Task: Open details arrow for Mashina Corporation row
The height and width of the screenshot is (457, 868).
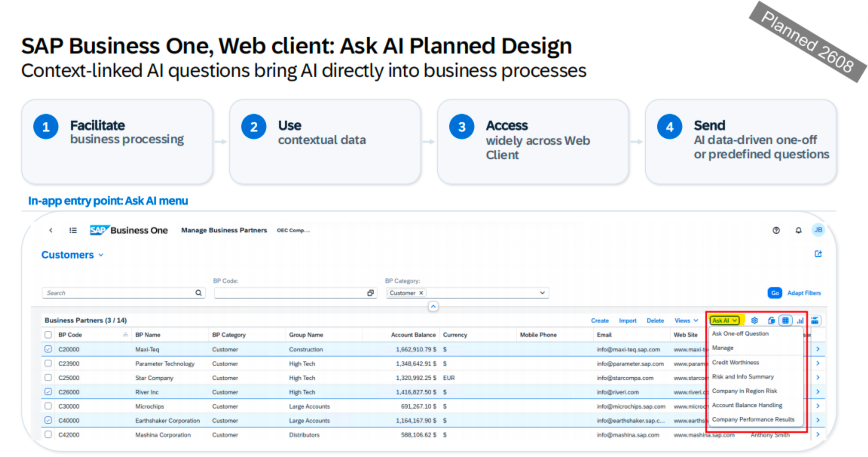Action: (x=818, y=434)
